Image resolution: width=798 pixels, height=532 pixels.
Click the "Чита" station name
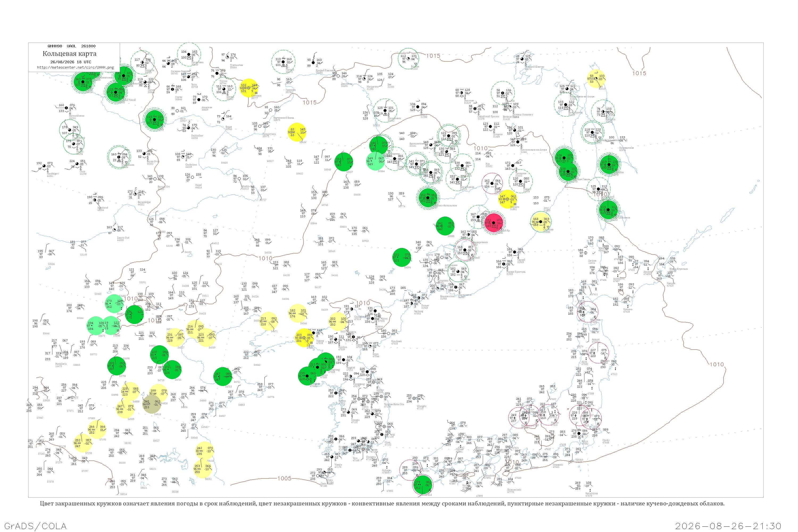pyautogui.click(x=194, y=85)
